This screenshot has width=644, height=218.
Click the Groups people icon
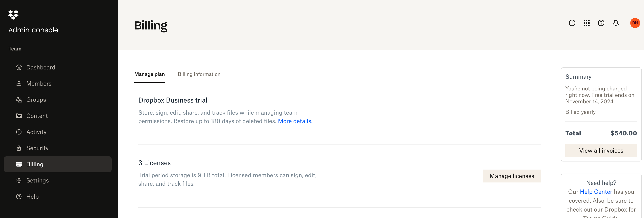19,100
